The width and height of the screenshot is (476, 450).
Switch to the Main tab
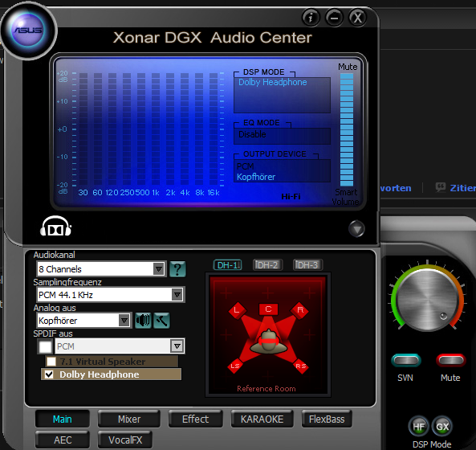coord(63,419)
